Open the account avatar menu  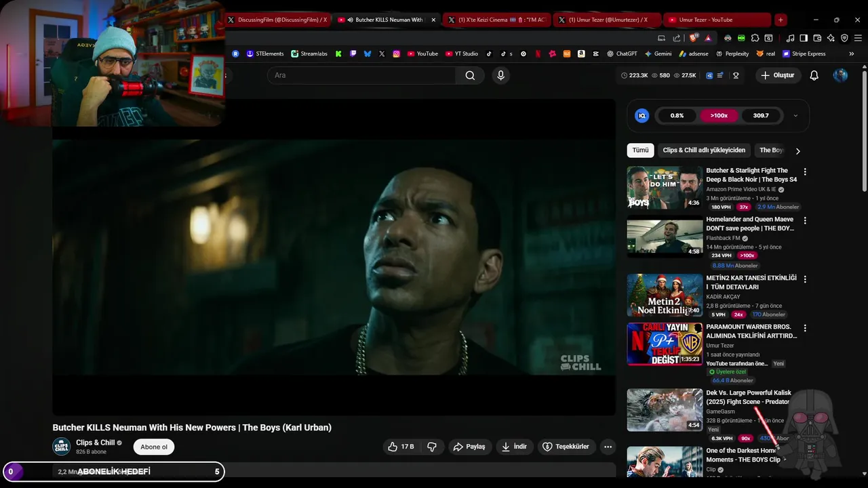click(x=840, y=75)
